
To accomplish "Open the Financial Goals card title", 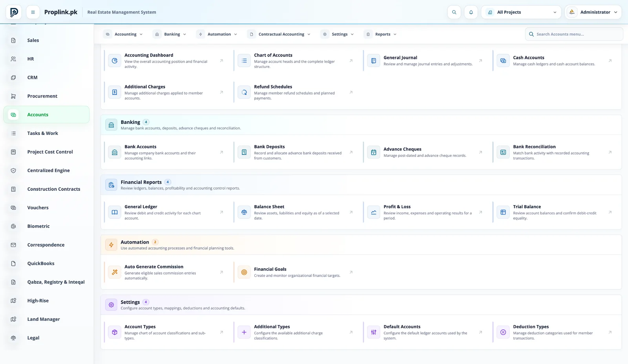I will [270, 269].
